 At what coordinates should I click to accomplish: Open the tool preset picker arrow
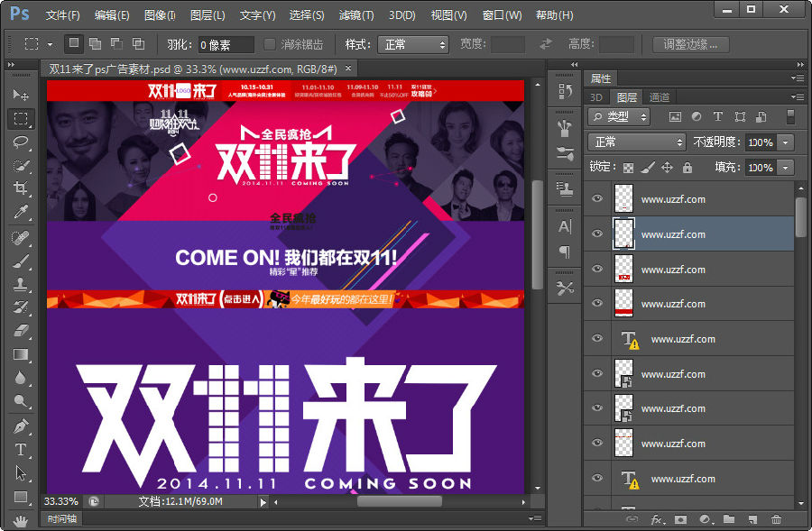coord(51,44)
